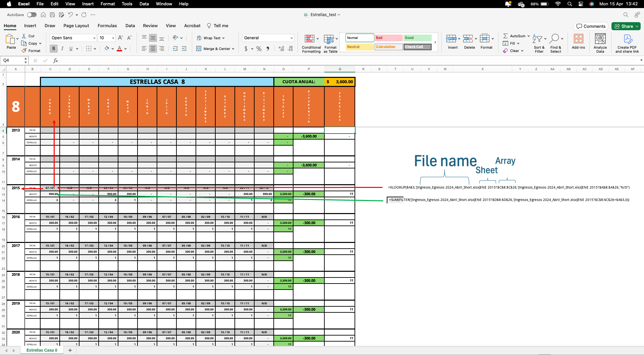Screen dimensions: 644x355
Task: Open the Comments panel
Action: point(591,26)
